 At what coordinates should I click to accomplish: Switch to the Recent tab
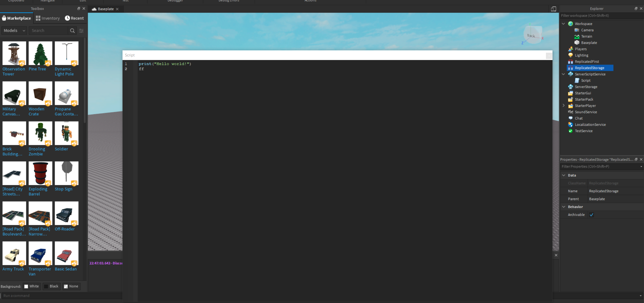74,18
